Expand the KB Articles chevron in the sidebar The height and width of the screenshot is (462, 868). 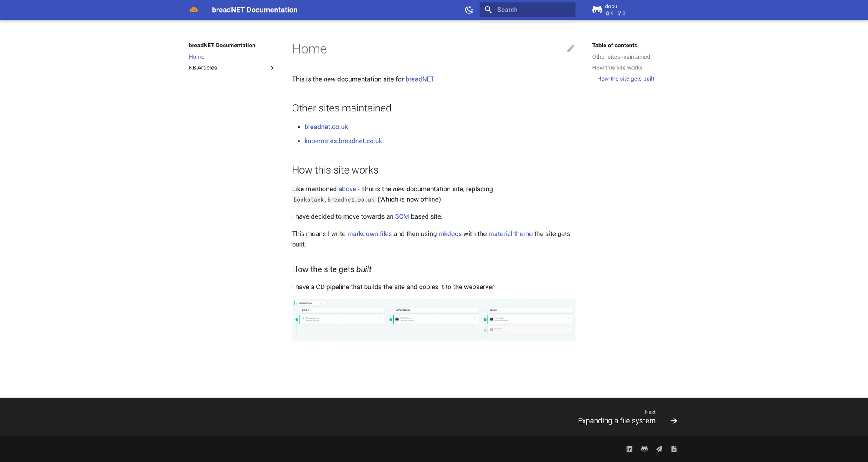pyautogui.click(x=272, y=68)
